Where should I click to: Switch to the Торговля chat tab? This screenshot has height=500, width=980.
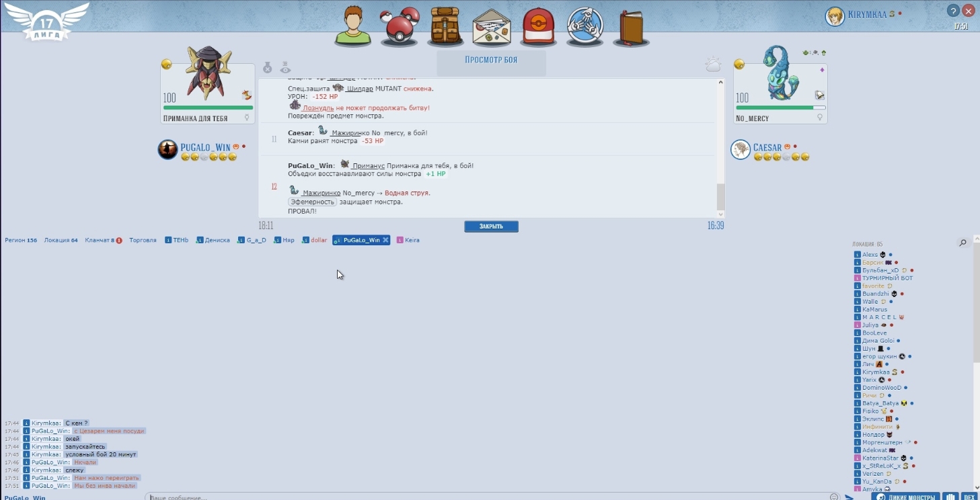click(143, 240)
